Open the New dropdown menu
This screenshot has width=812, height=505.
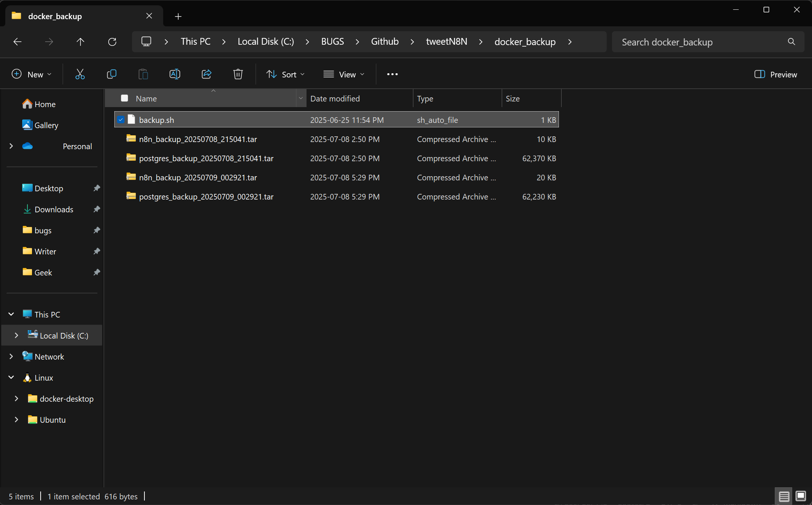point(32,74)
